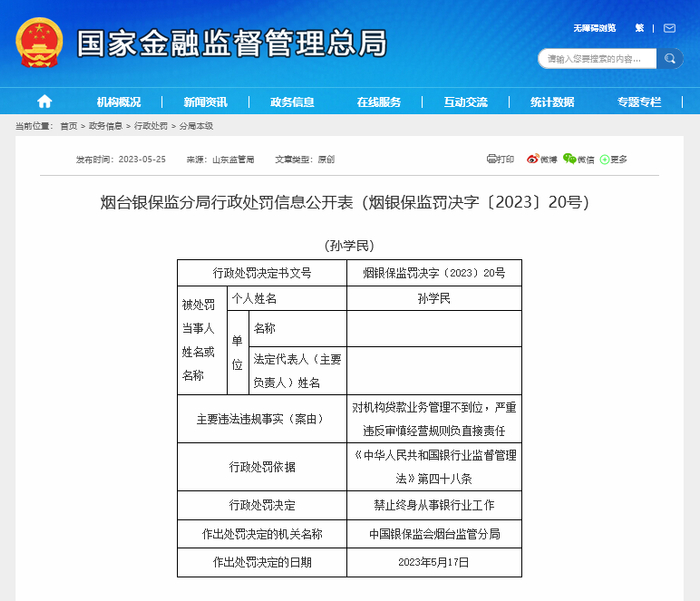Click the source 山东监管局 text

click(x=233, y=159)
